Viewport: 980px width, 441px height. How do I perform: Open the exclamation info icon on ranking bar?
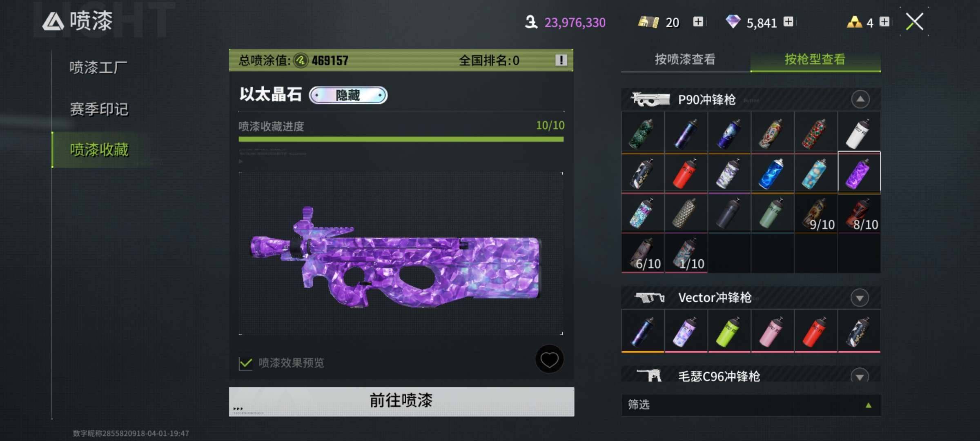[x=561, y=60]
